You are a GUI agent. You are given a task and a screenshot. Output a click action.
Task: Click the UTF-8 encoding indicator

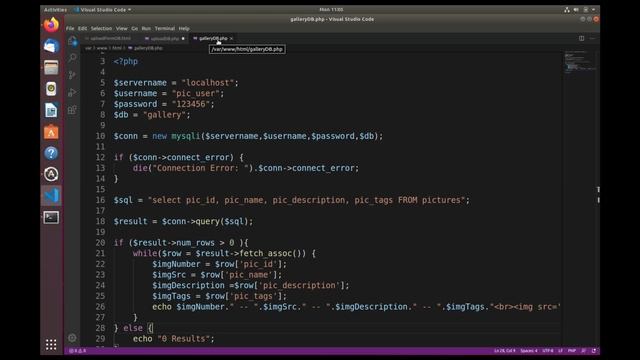point(548,351)
